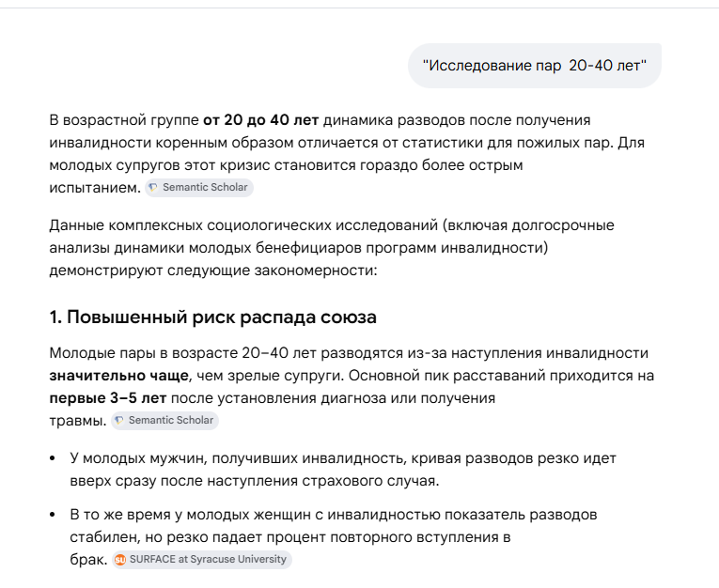
Task: Select the user message bubble "Исследование пар 20-40 лет"
Action: pyautogui.click(x=534, y=66)
